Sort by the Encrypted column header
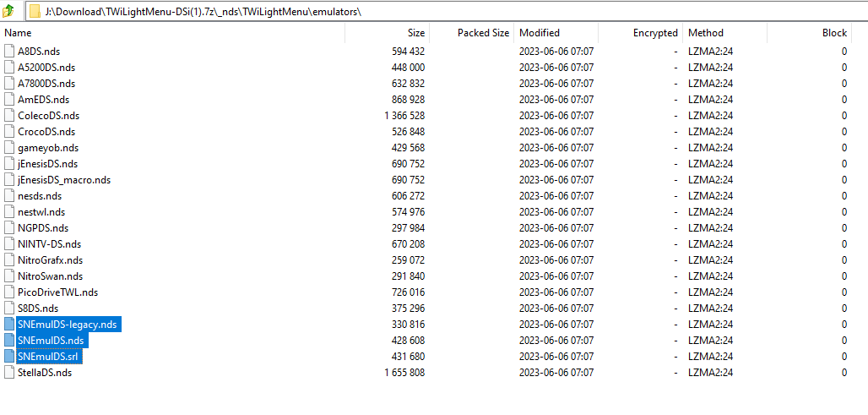868x415 pixels. point(655,33)
